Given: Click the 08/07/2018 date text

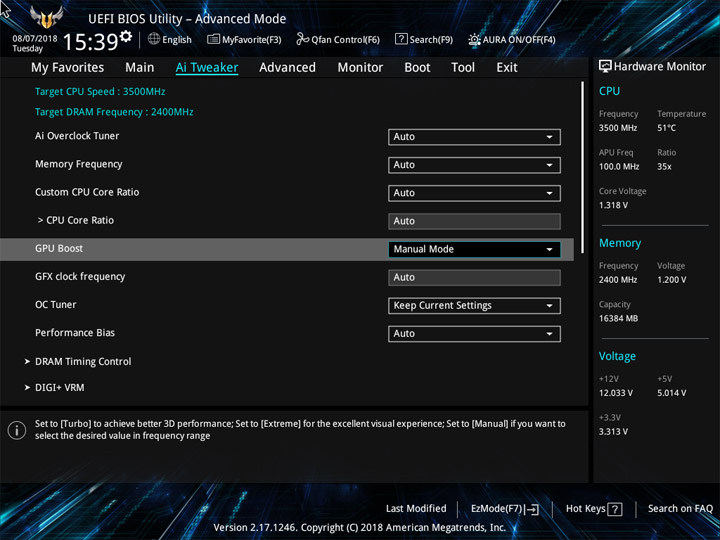Looking at the screenshot, I should [x=35, y=39].
